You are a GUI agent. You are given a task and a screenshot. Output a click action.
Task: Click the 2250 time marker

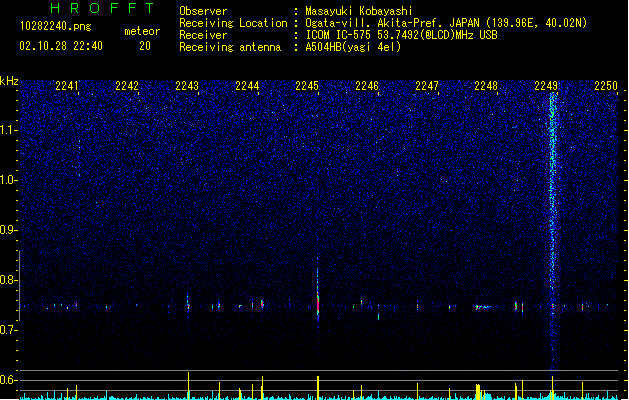tap(606, 86)
